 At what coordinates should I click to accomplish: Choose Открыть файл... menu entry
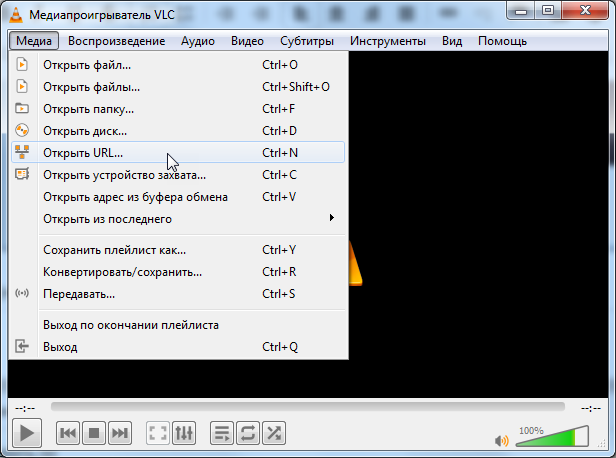[178, 64]
